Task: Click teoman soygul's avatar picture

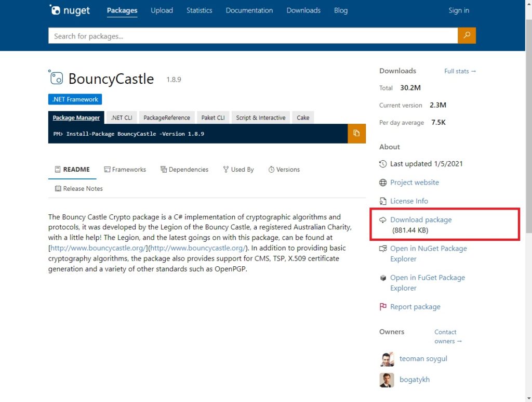Action: pos(387,359)
